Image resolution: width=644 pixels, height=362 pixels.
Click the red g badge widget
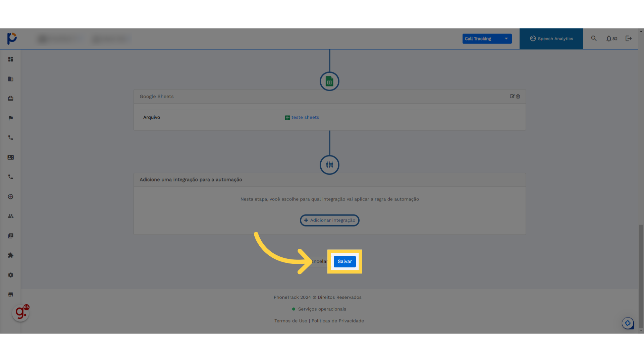click(20, 313)
